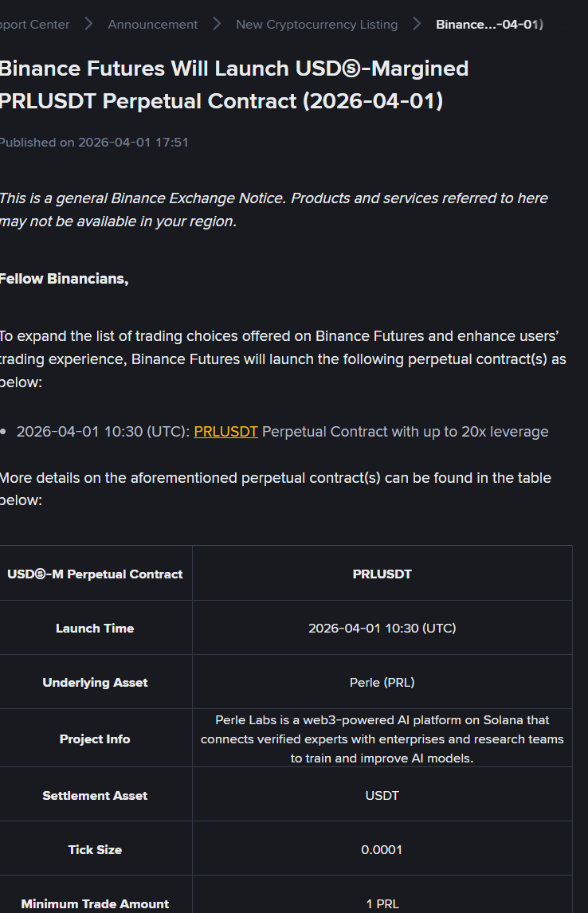This screenshot has height=913, width=588.
Task: Click the current Binance...-04-01 breadcrumb
Action: click(488, 25)
